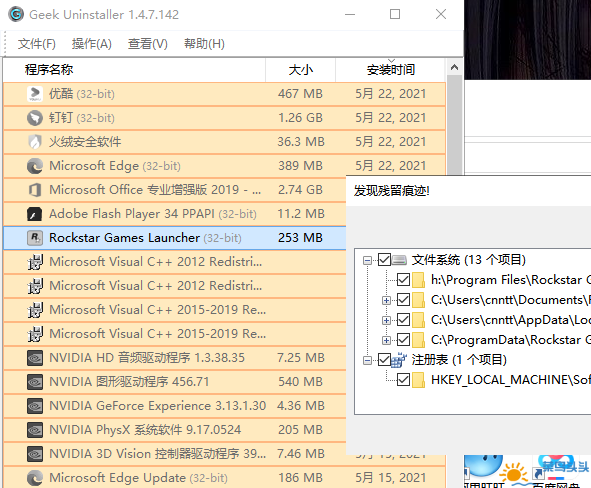
Task: Click the program list scroll-up arrow
Action: 454,67
